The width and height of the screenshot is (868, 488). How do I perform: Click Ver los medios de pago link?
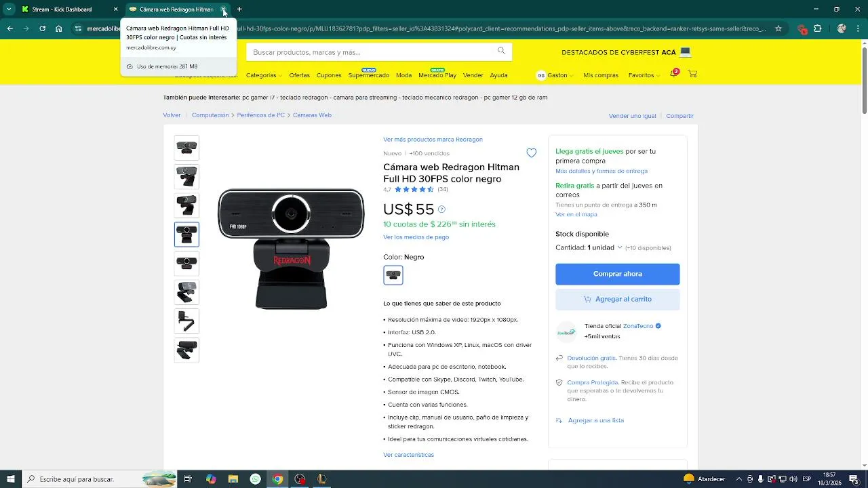tap(416, 237)
